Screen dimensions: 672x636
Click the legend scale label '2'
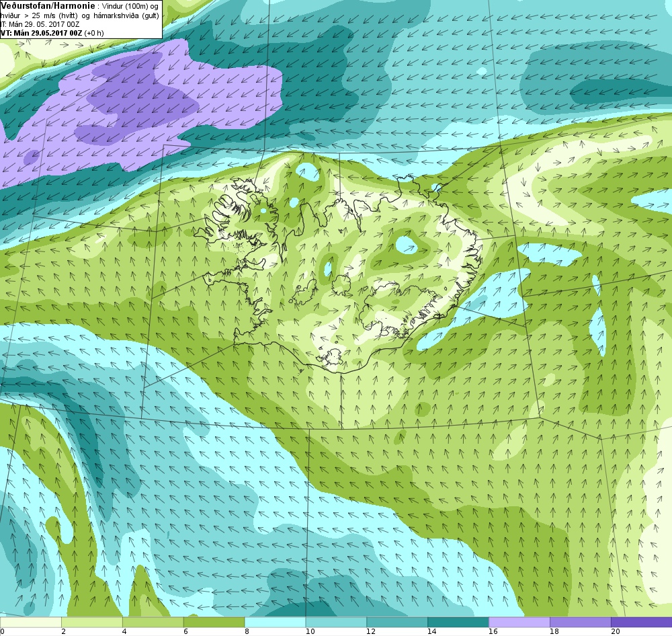63,632
